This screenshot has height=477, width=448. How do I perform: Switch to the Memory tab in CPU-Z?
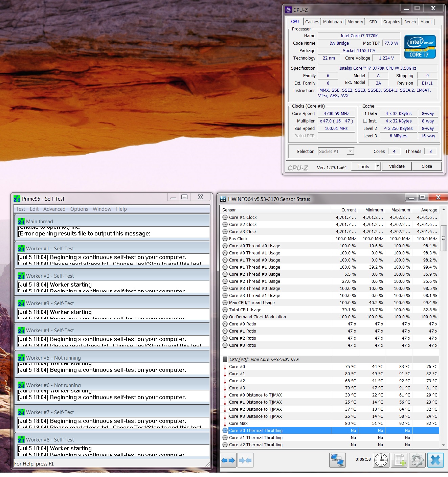click(355, 22)
